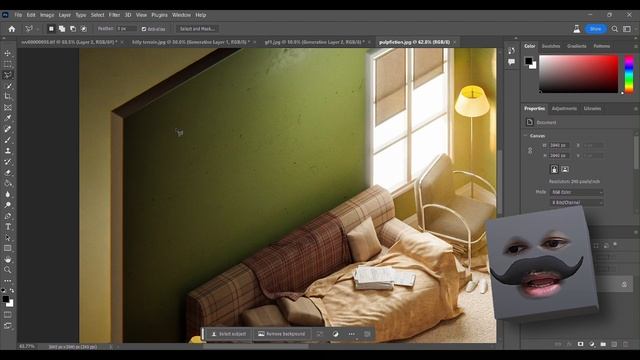
Task: Select the Brush tool
Action: click(8, 140)
